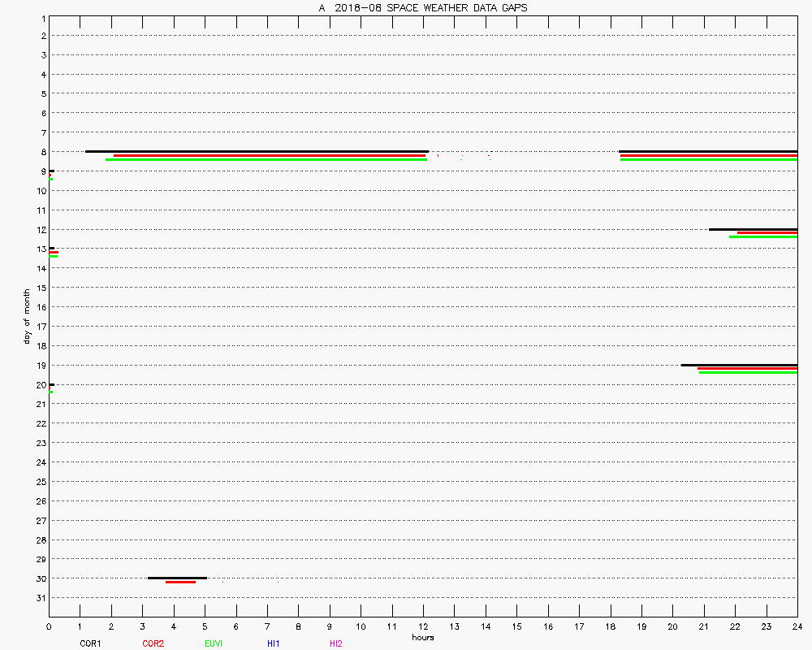Click the 'hours' x-axis label

(422, 638)
